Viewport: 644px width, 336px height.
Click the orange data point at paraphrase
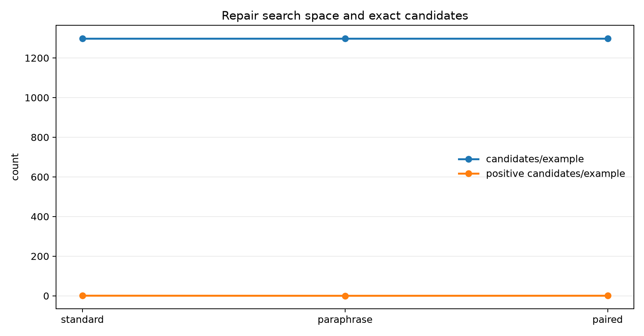[345, 296]
